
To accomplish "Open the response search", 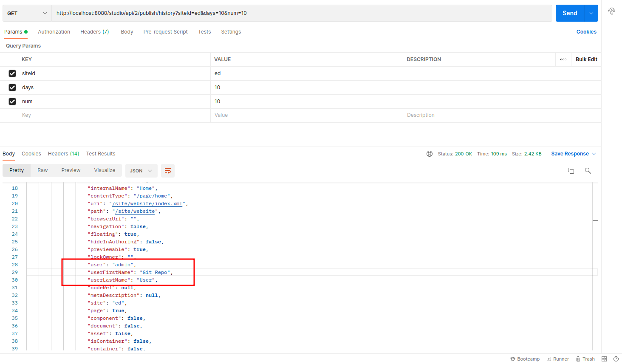I will [588, 170].
